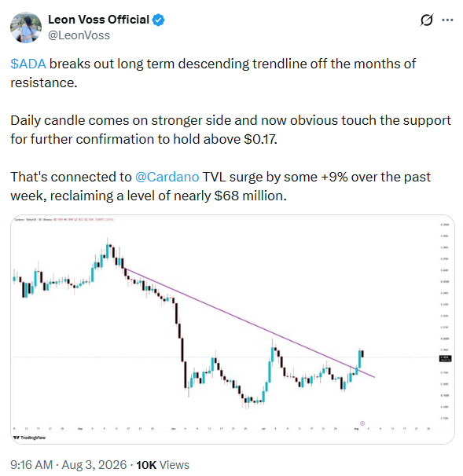Open Grok slashed-circle icon

427,20
